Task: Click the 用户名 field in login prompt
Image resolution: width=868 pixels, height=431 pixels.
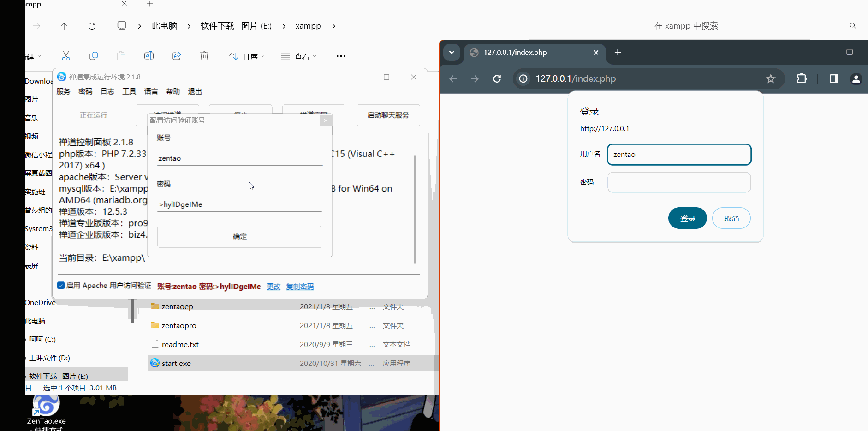Action: click(x=679, y=155)
